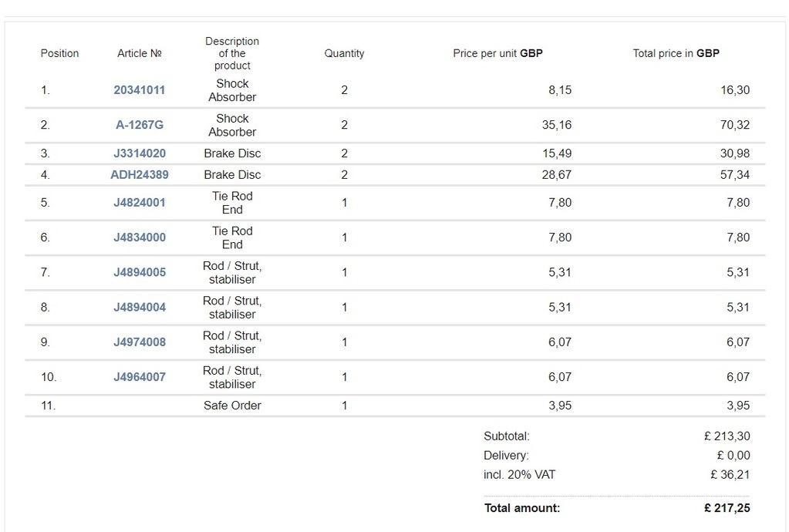Click the Total amount label
This screenshot has height=532, width=789.
point(522,508)
